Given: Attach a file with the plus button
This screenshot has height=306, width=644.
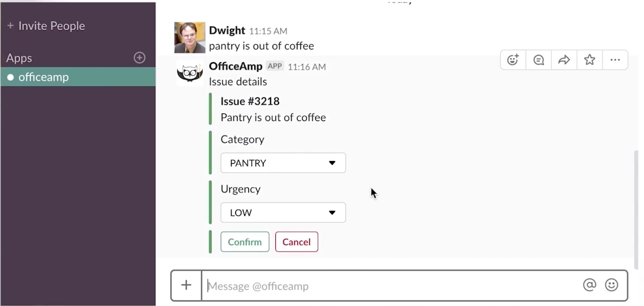Looking at the screenshot, I should 186,285.
